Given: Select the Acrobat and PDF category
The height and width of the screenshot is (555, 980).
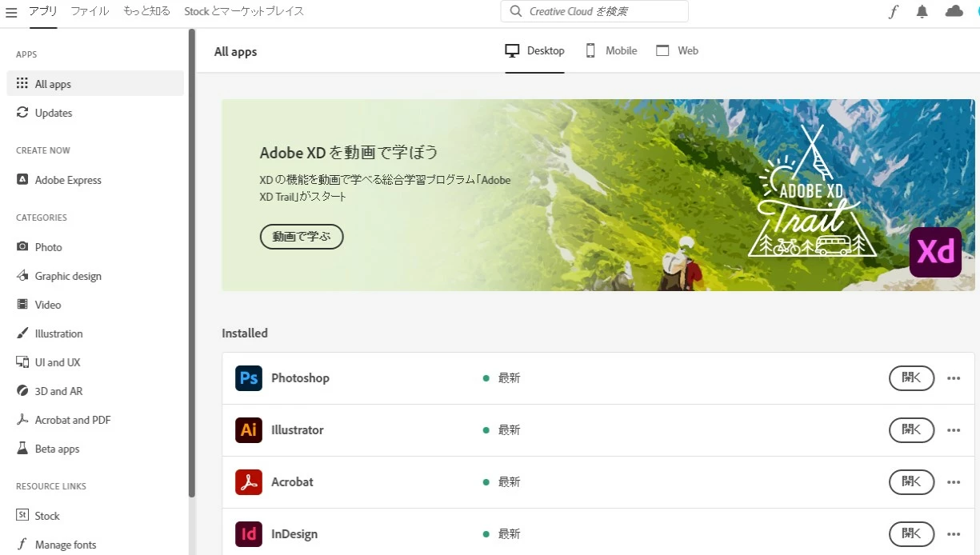Looking at the screenshot, I should click(x=95, y=420).
